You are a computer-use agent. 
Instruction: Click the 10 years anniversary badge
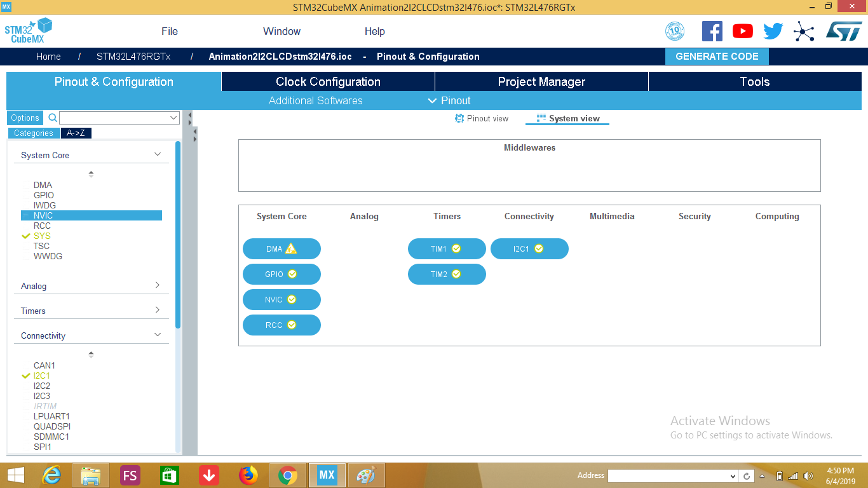click(674, 31)
